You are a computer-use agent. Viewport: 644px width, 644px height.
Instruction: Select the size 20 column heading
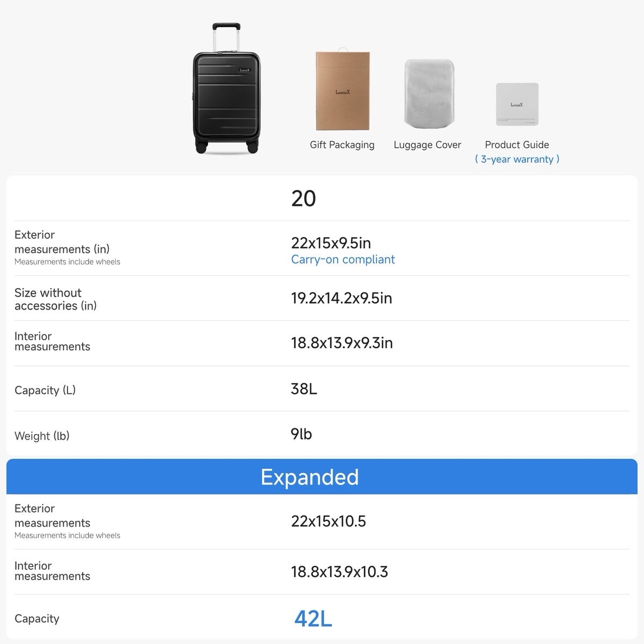click(x=303, y=199)
